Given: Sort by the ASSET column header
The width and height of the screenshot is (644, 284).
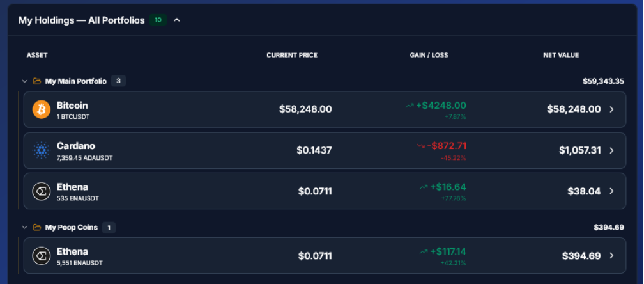Looking at the screenshot, I should [37, 55].
